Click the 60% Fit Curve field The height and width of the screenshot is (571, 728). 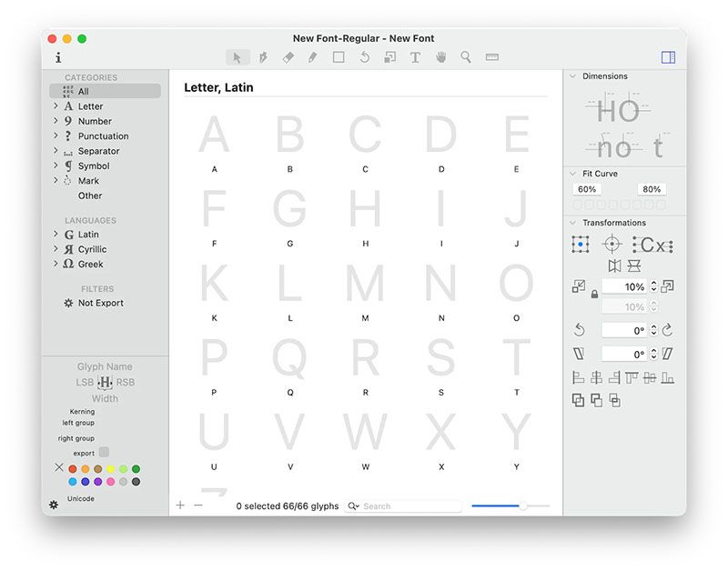coord(587,189)
